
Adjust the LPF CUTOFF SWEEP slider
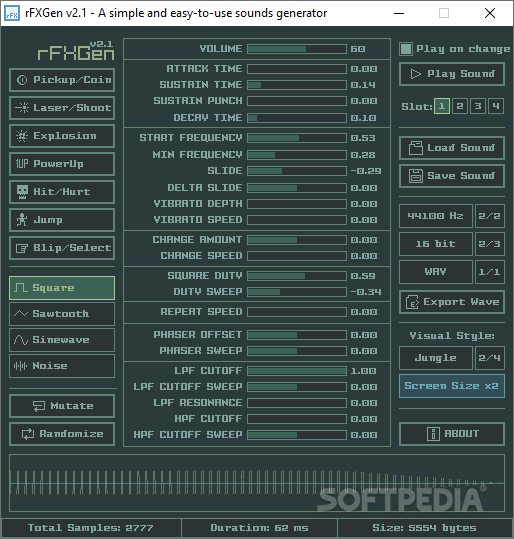click(x=297, y=387)
